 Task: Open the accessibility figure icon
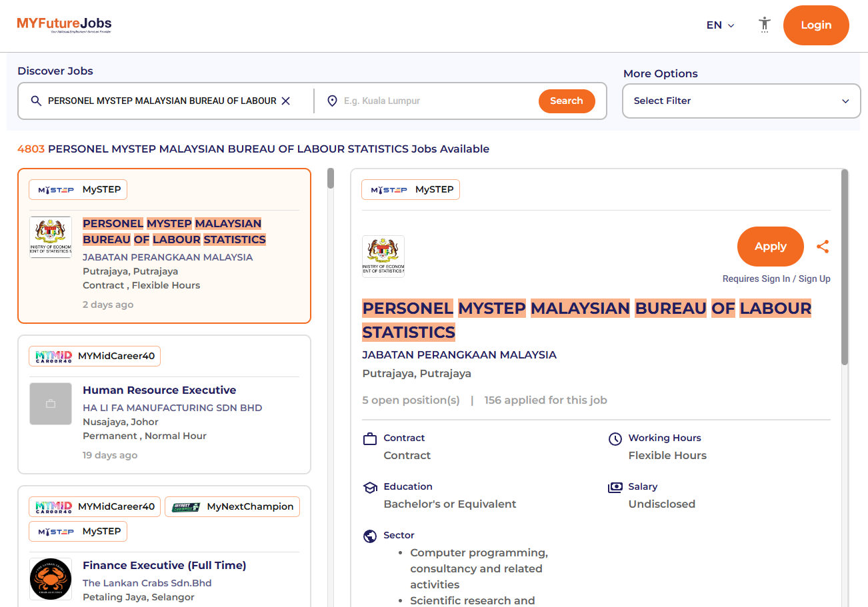765,25
